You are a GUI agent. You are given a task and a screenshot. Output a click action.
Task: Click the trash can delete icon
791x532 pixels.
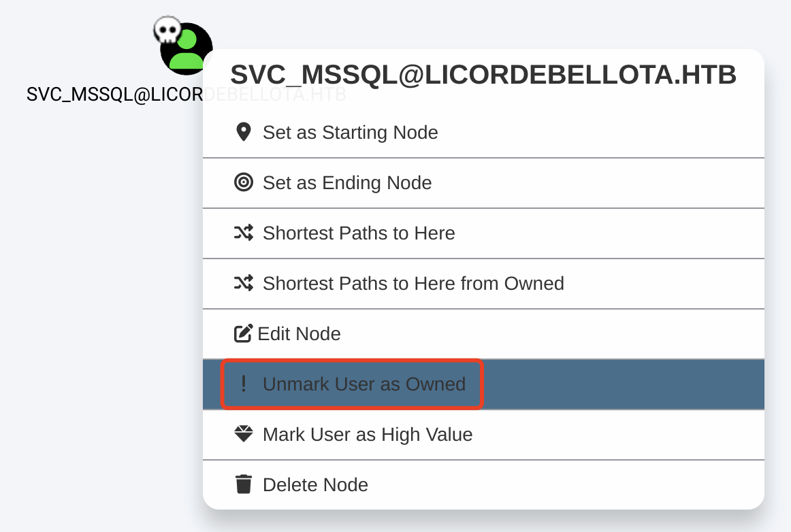point(243,484)
